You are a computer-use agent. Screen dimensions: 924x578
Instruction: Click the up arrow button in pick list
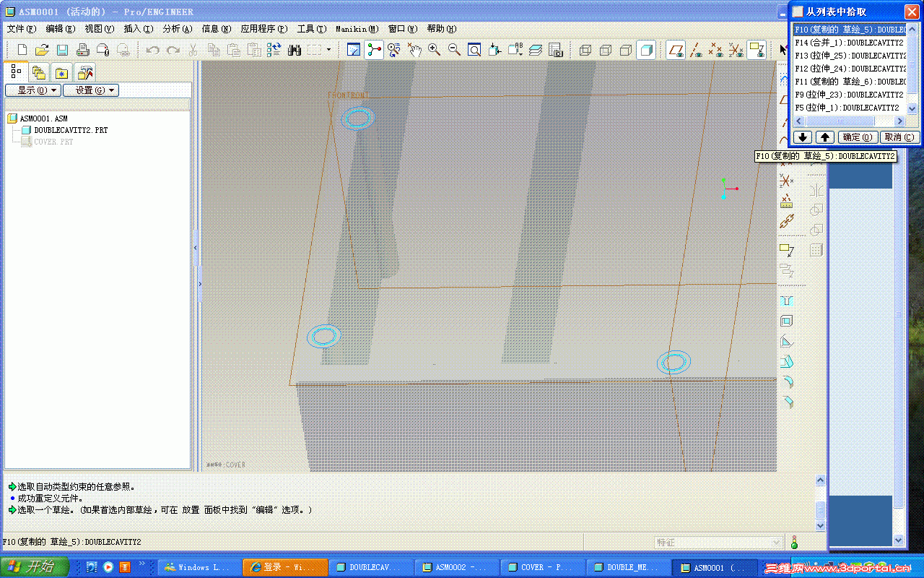(x=825, y=137)
